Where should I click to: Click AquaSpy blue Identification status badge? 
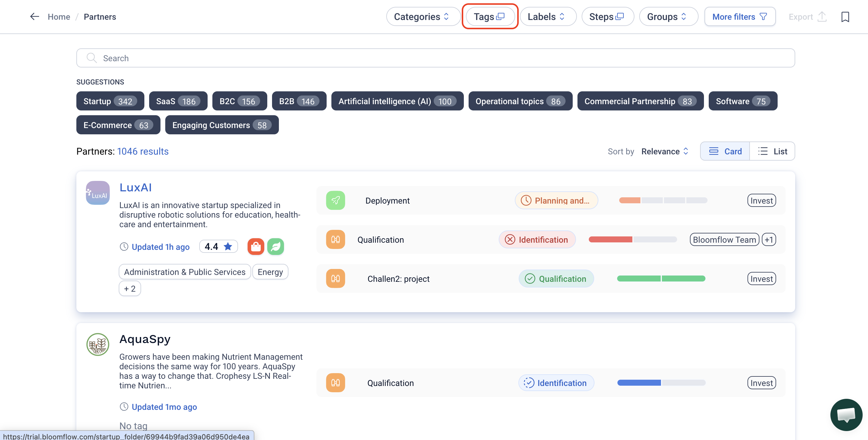[x=556, y=383]
